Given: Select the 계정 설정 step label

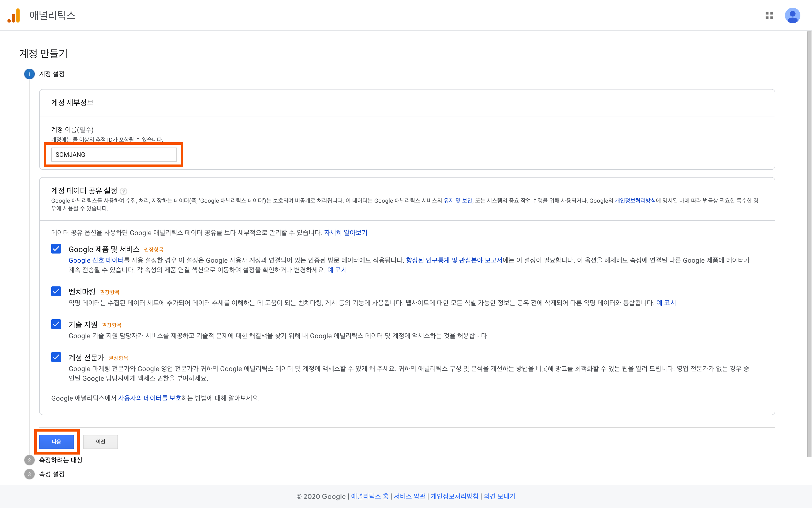Looking at the screenshot, I should click(52, 74).
